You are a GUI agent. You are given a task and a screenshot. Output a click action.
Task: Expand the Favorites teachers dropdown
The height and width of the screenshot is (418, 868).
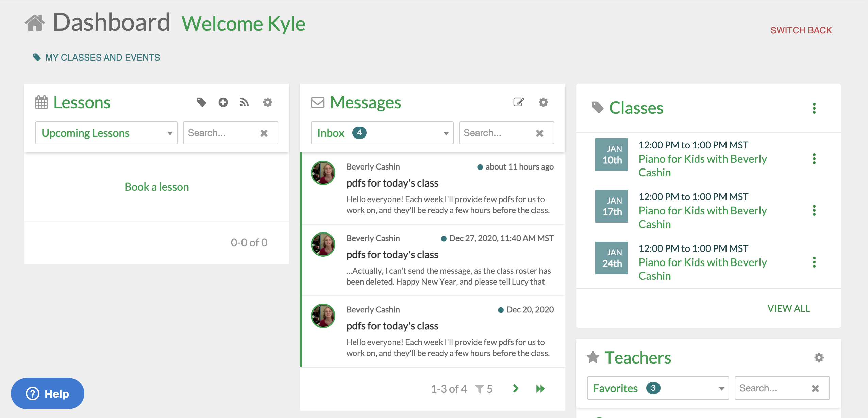click(x=657, y=388)
